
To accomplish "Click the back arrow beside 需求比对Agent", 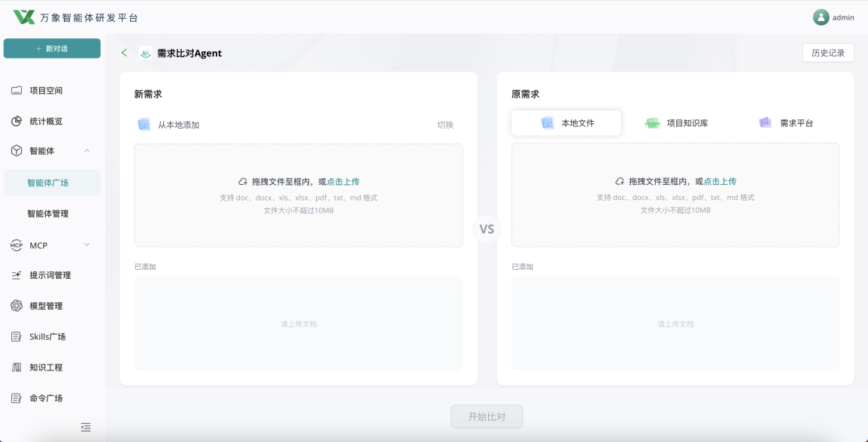I will (x=124, y=53).
